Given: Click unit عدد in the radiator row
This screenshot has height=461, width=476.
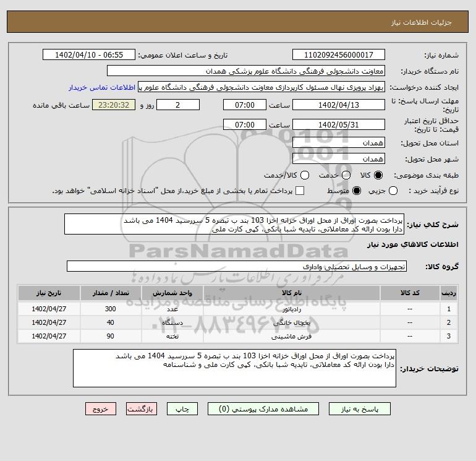Looking at the screenshot, I should pyautogui.click(x=172, y=309).
